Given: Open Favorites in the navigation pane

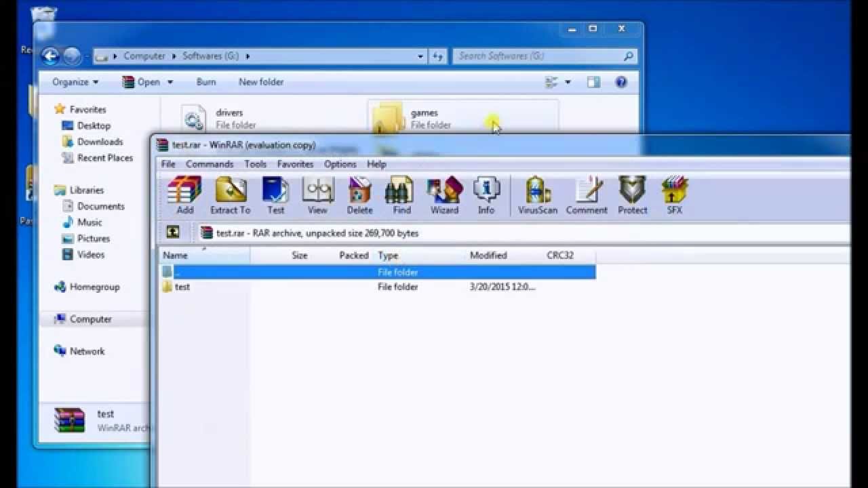Looking at the screenshot, I should pos(81,109).
